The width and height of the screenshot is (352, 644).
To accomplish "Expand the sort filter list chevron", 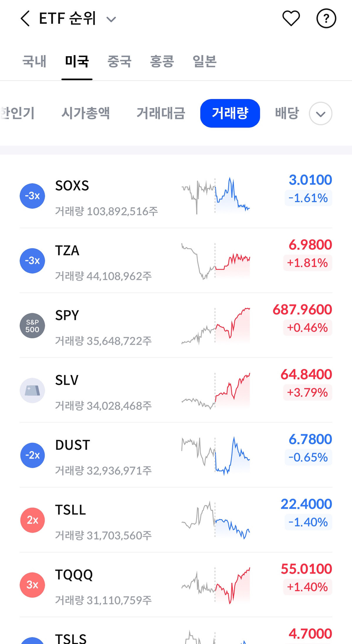I will 321,113.
